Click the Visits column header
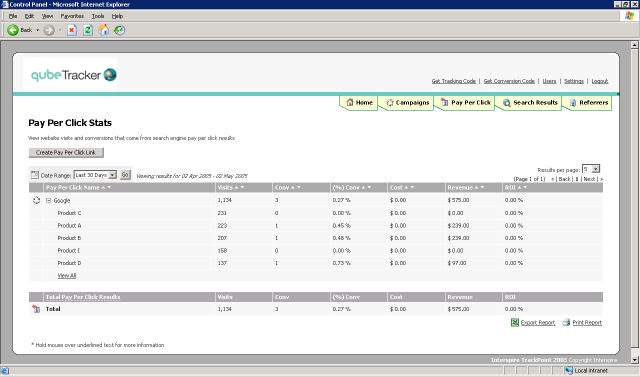Viewport: 640px width, 377px height. (225, 187)
